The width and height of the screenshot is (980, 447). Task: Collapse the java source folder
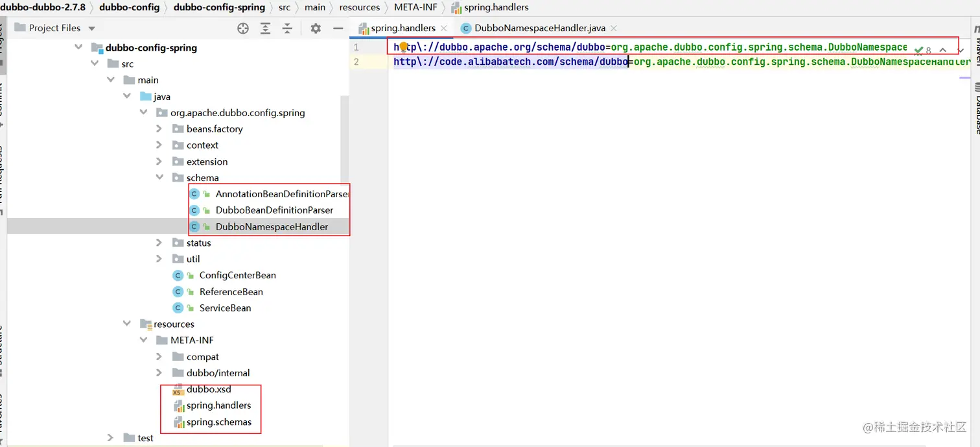pos(128,96)
